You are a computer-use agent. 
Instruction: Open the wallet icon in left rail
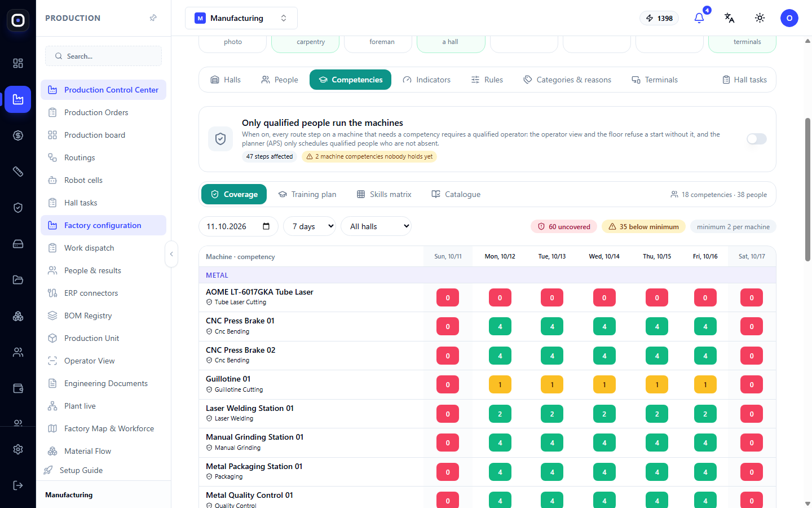18,388
